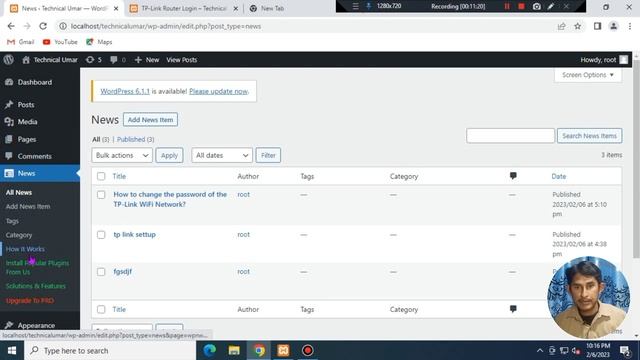Select Add News Item submenu entry
Image resolution: width=640 pixels, height=360 pixels.
point(28,207)
